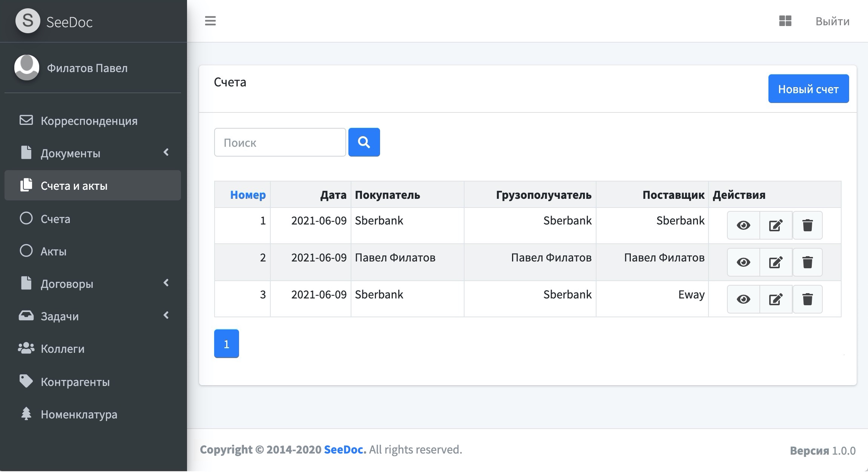Open Акты submenu item
868x472 pixels.
(93, 251)
